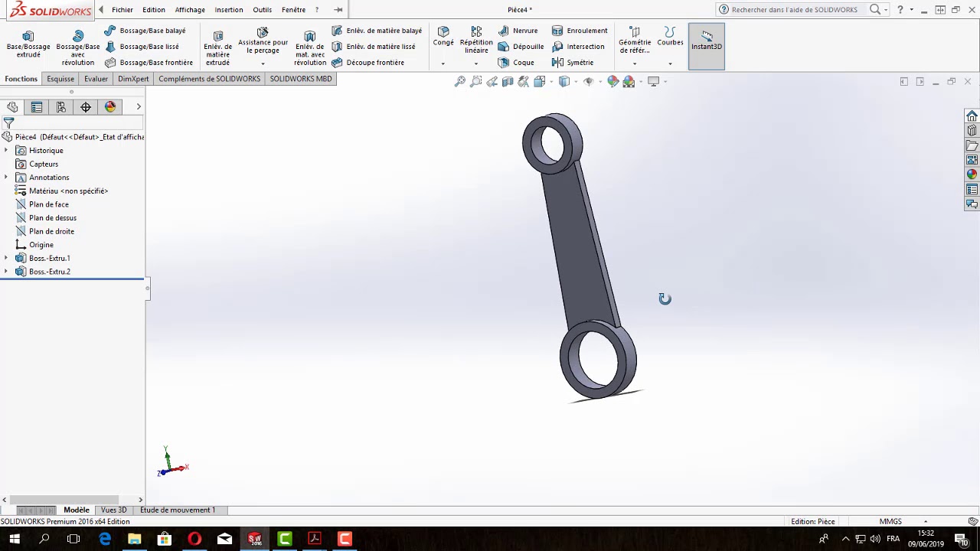
Task: Open DimXpertManager panel tab
Action: [86, 107]
